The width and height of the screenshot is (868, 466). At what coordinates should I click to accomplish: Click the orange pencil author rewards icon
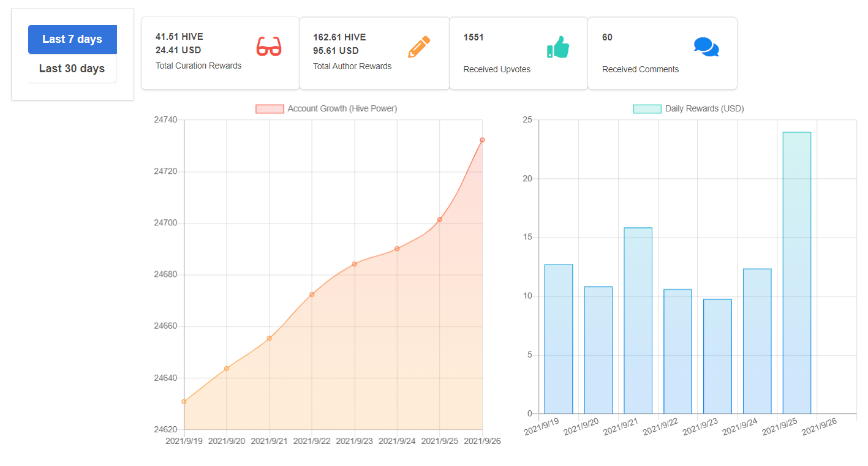click(419, 47)
